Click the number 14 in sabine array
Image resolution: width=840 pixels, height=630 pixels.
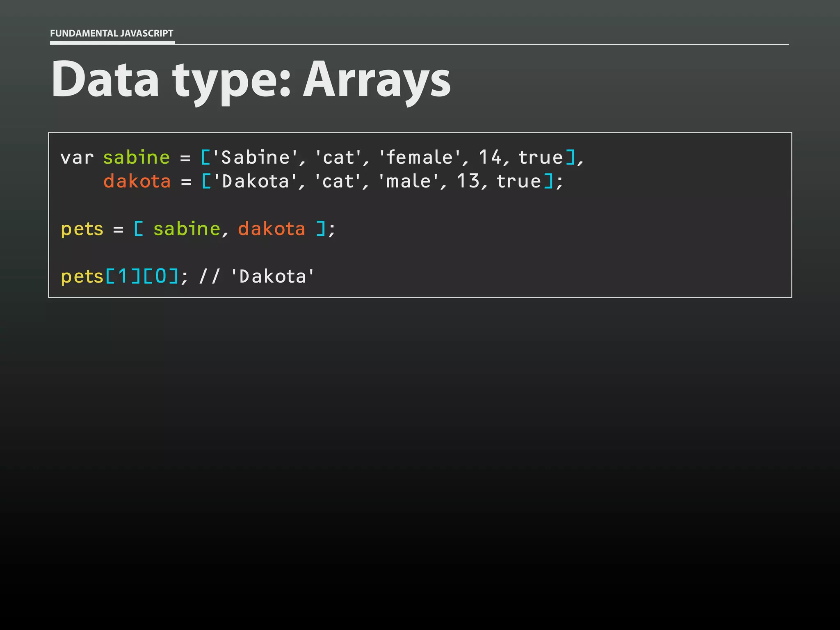click(x=490, y=157)
